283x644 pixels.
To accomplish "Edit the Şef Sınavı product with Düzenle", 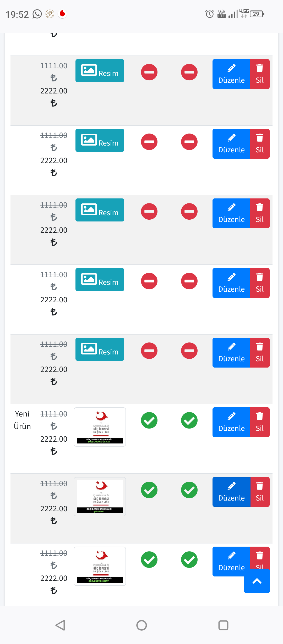I will coord(231,492).
